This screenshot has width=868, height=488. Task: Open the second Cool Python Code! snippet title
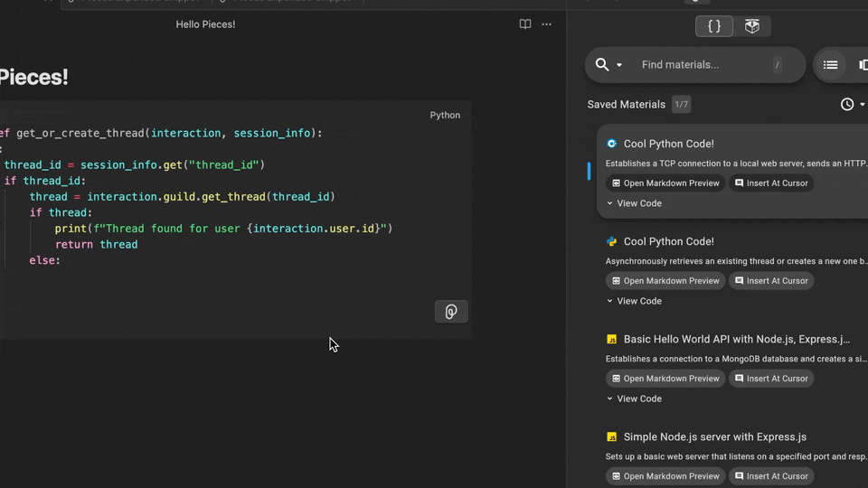coord(669,241)
